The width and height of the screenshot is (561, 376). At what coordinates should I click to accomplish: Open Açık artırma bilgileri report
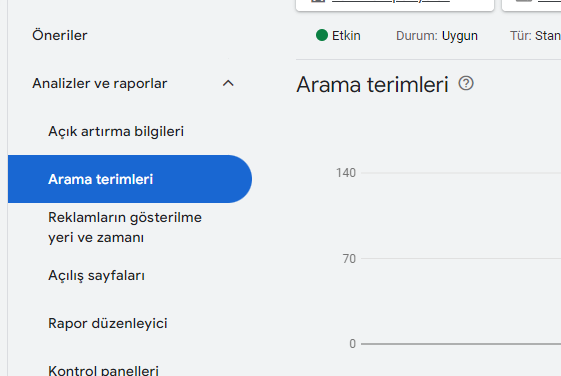point(116,131)
